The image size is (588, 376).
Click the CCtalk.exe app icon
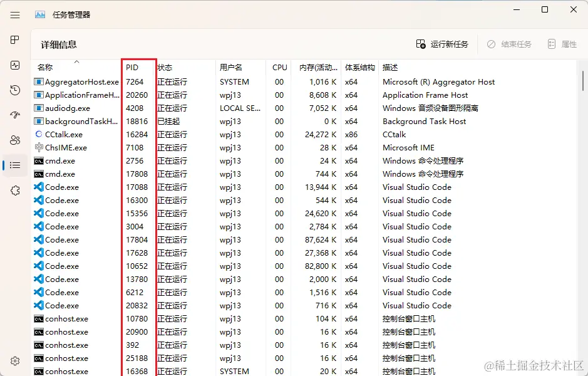pos(39,134)
